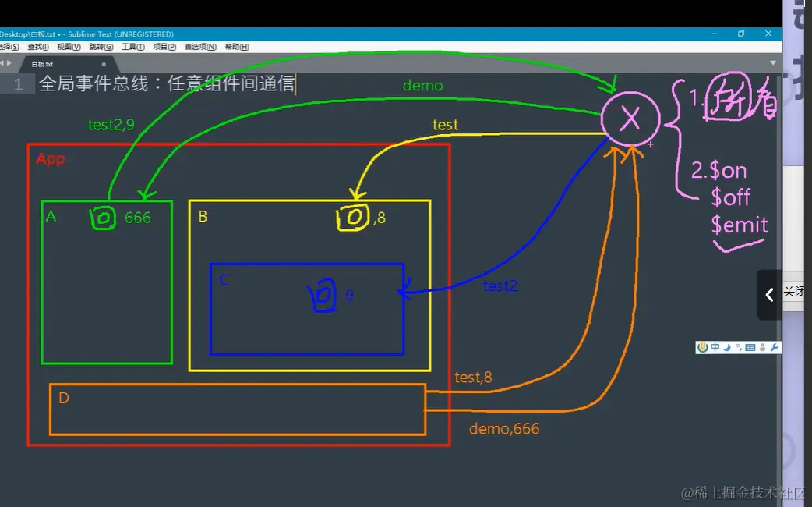
Task: Select the 白板.txt tab
Action: pyautogui.click(x=43, y=64)
